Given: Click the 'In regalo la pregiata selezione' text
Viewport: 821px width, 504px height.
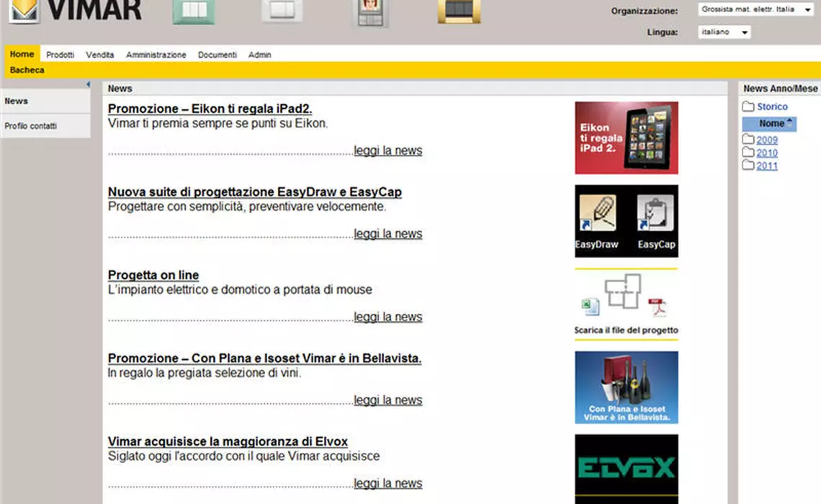Looking at the screenshot, I should [205, 373].
